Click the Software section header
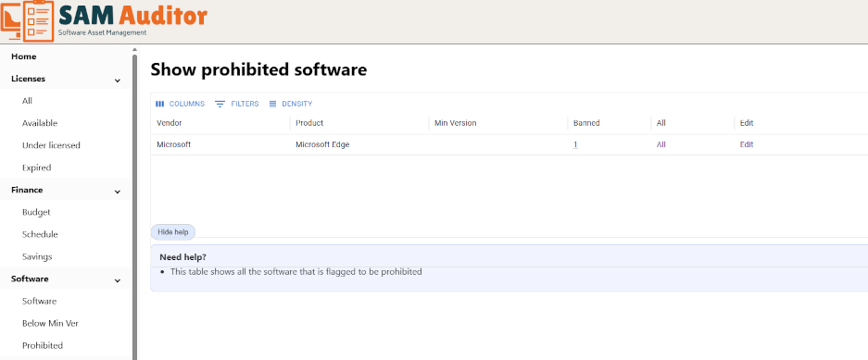The image size is (868, 360). [30, 279]
